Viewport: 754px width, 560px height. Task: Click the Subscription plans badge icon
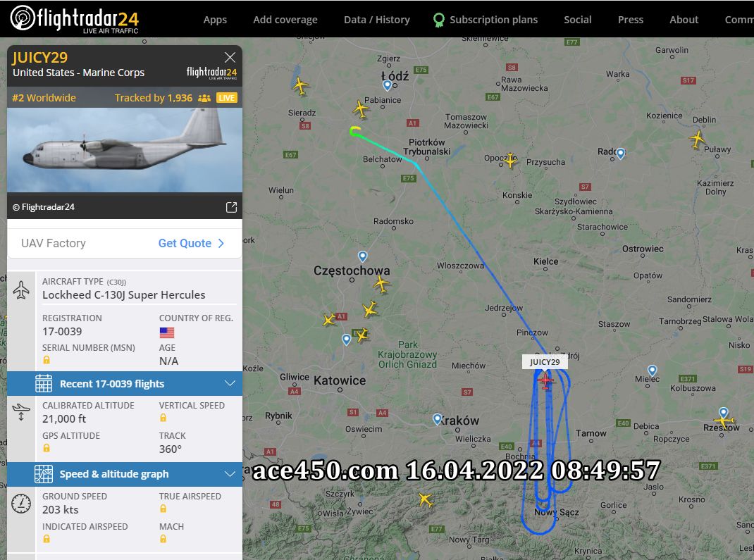click(438, 20)
